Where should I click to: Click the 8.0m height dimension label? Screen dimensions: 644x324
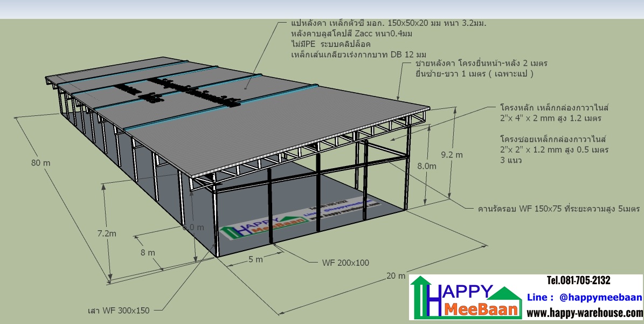427,167
